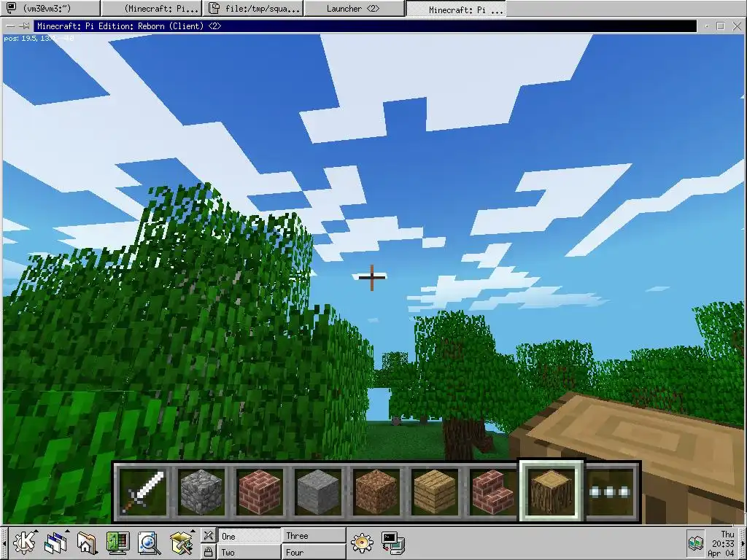
Task: Select the active Minecraft: Pi ... taskbar entry
Action: tap(455, 8)
